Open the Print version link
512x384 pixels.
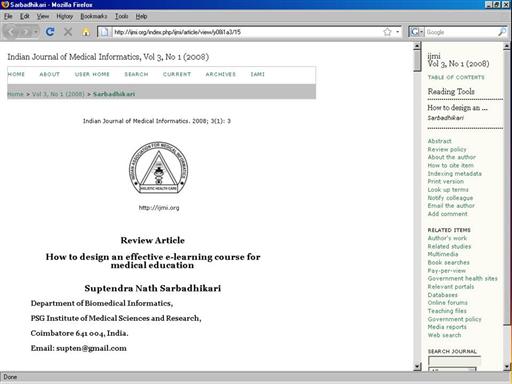[x=446, y=181]
